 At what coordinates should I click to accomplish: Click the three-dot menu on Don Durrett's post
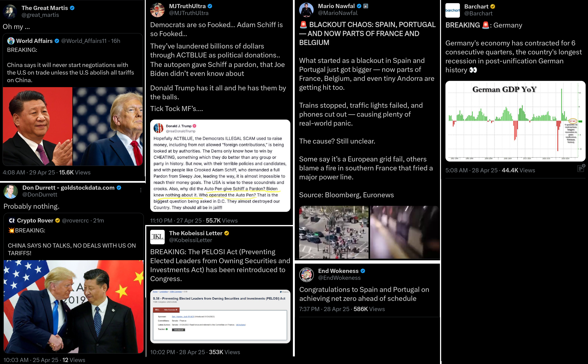141,190
